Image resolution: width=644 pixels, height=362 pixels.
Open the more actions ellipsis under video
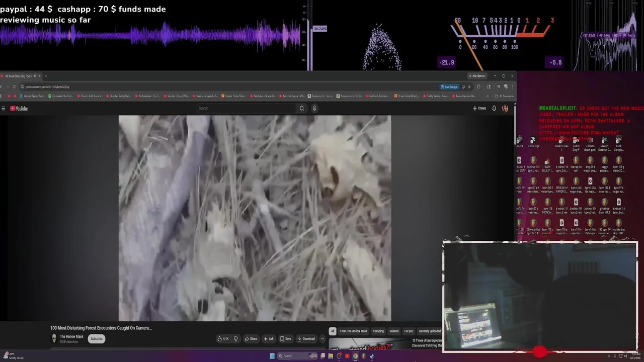point(323,339)
